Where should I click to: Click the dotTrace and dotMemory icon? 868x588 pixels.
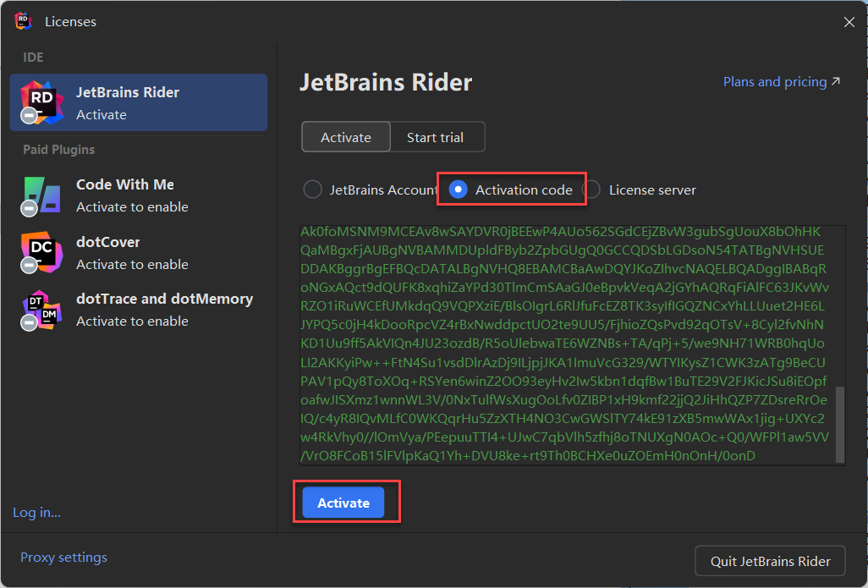(42, 310)
